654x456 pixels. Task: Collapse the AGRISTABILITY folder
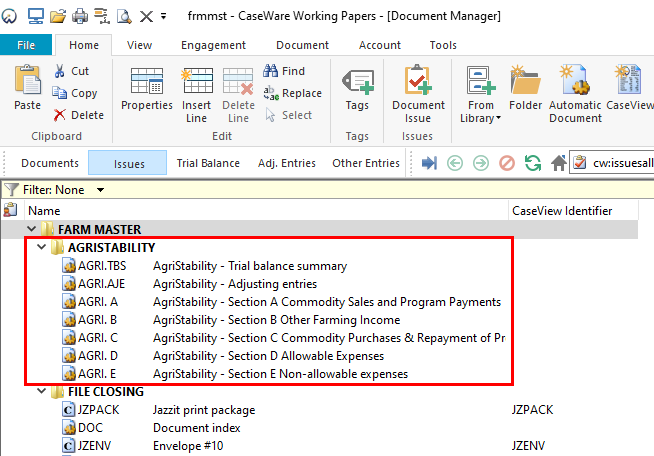point(41,247)
